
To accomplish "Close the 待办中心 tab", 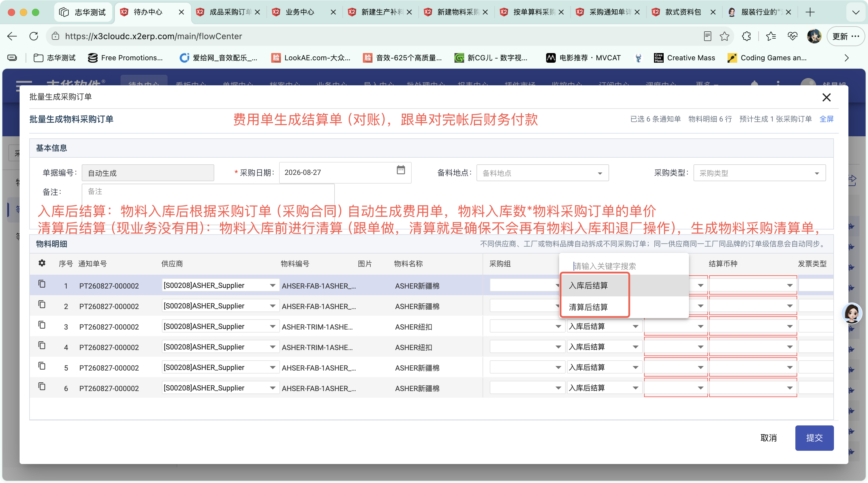I will [181, 12].
